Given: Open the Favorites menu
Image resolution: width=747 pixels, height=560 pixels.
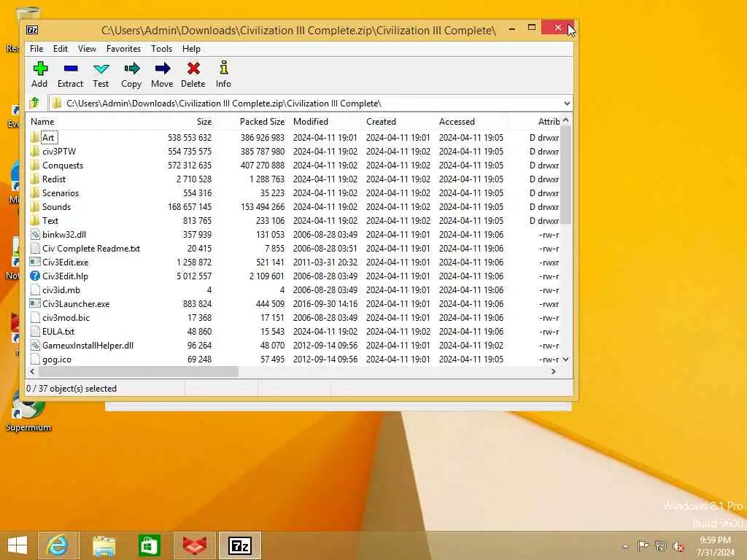Looking at the screenshot, I should pos(123,49).
